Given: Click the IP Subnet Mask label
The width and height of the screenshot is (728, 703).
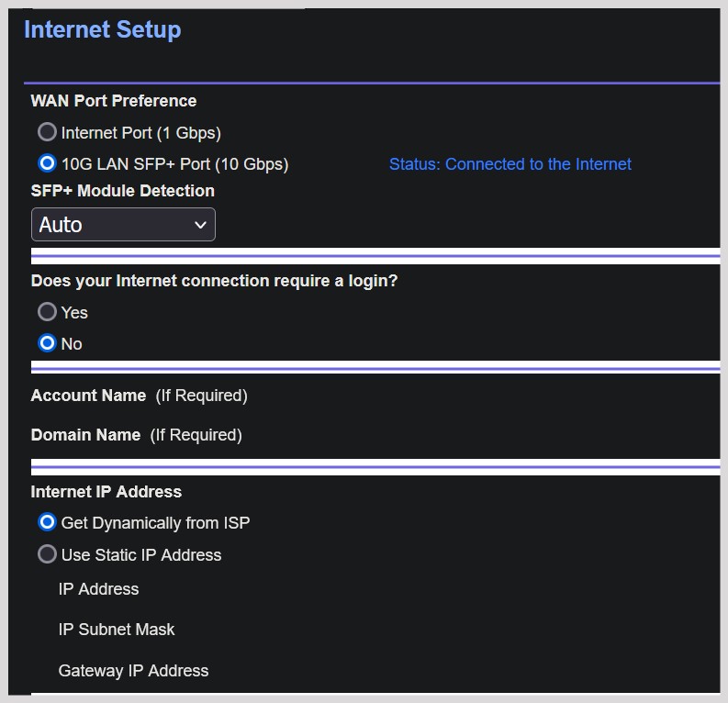Looking at the screenshot, I should click(x=116, y=630).
